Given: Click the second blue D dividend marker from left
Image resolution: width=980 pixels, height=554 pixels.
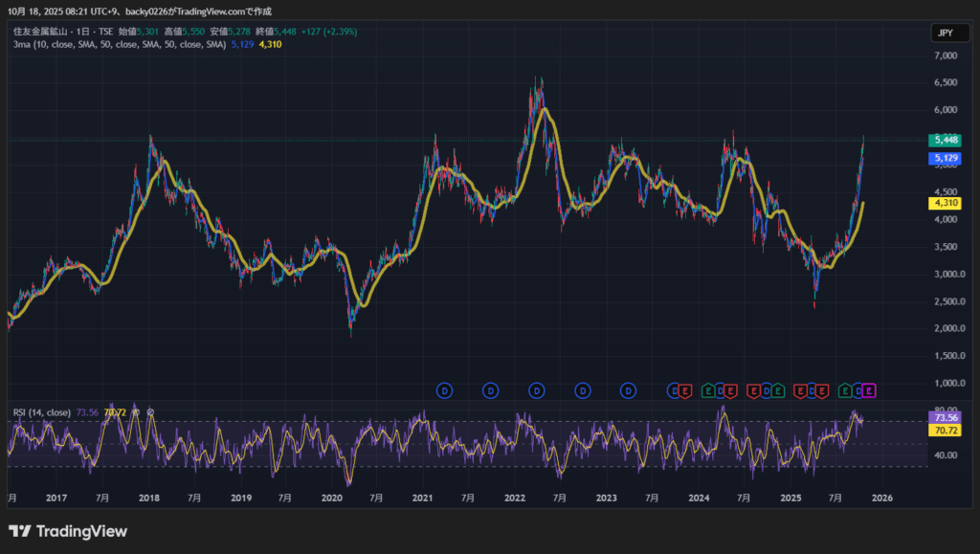Looking at the screenshot, I should (x=490, y=389).
